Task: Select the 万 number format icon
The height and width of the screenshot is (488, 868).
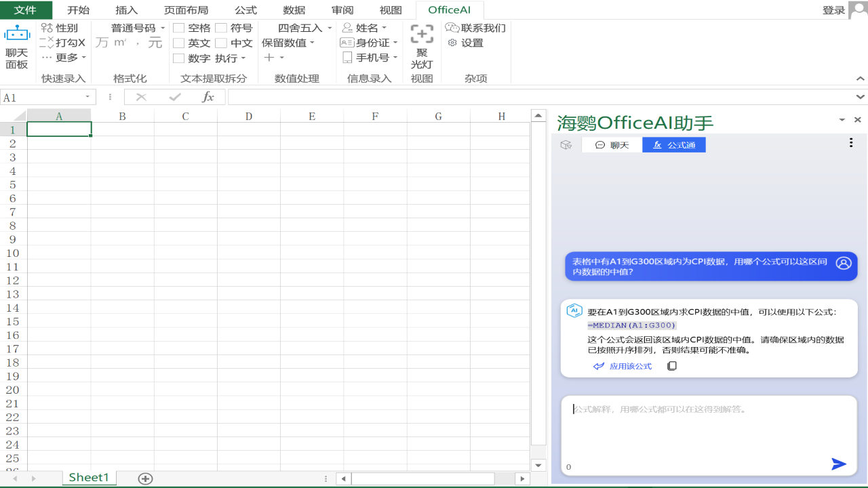Action: tap(103, 42)
